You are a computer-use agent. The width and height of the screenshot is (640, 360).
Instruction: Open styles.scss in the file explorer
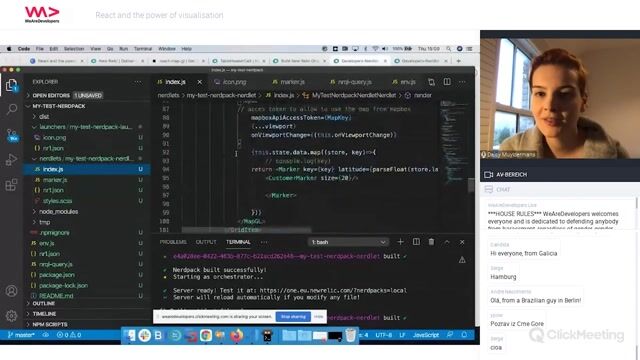58,201
